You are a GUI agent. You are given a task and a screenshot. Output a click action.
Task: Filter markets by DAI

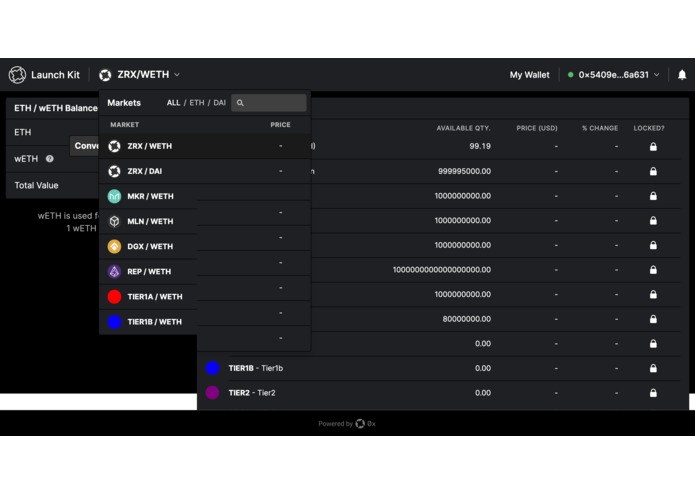click(219, 103)
